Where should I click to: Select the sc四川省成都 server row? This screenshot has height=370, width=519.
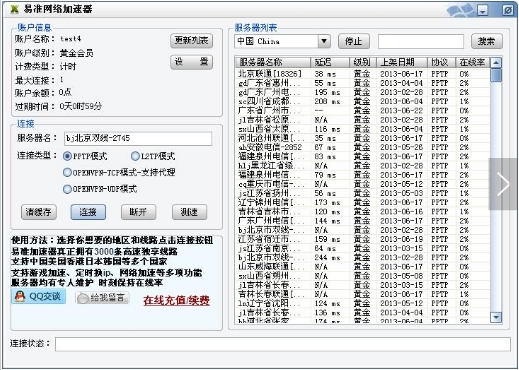(363, 101)
